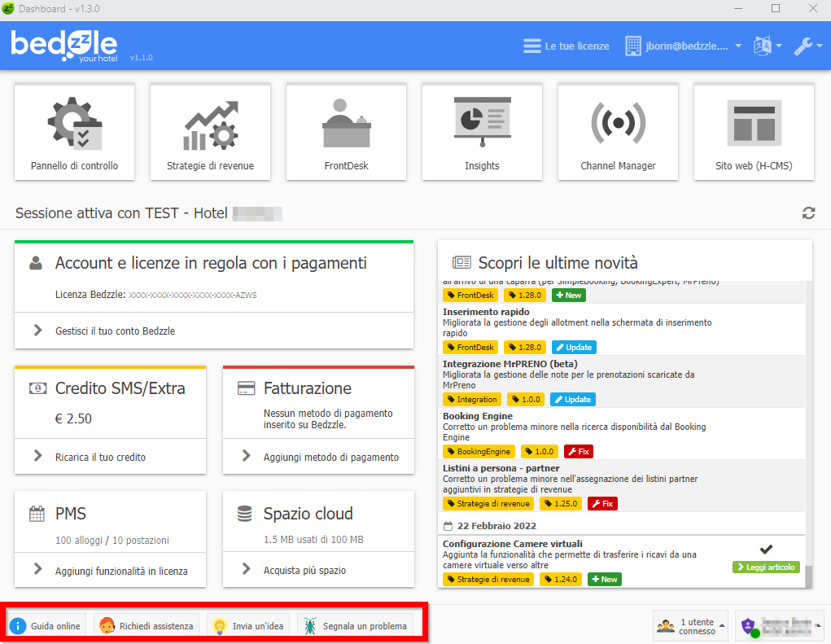The image size is (831, 644).
Task: Open the Insights module
Action: tap(482, 132)
